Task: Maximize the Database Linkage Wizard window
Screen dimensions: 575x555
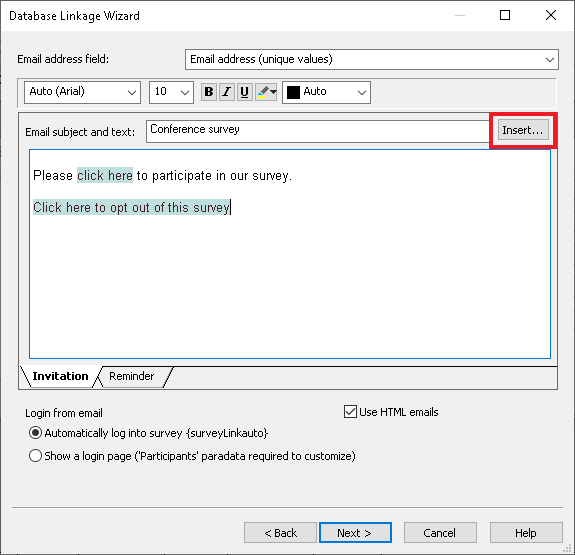Action: [x=505, y=15]
